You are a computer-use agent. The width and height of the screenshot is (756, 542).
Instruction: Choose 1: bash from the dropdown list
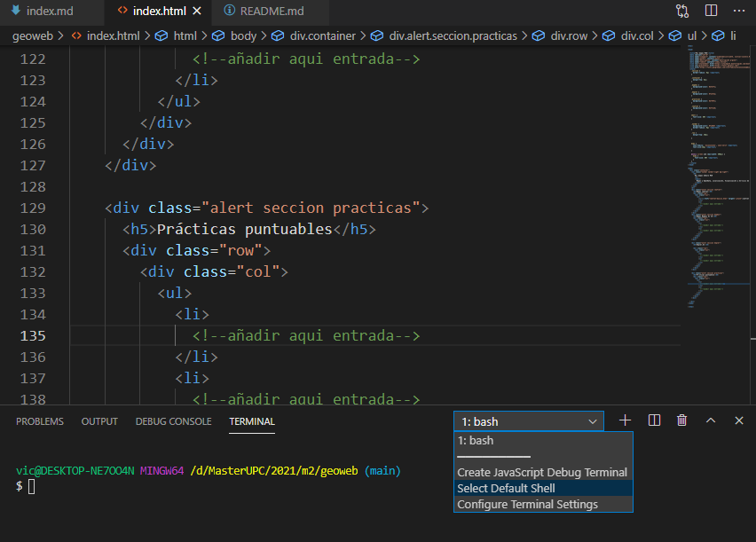[543, 441]
